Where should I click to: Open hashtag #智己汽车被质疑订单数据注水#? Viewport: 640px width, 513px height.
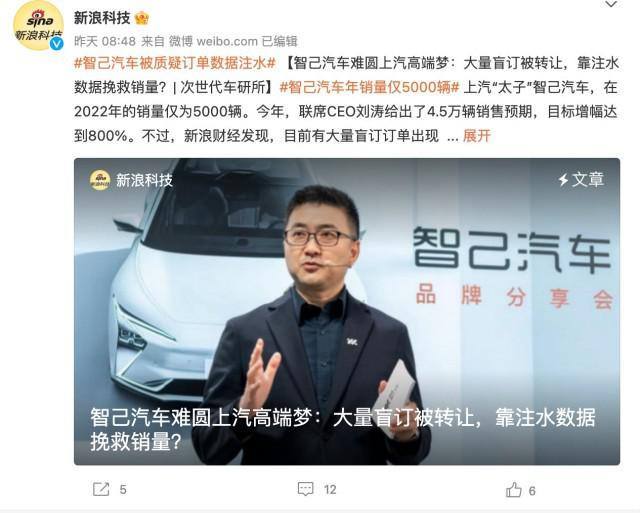point(176,63)
